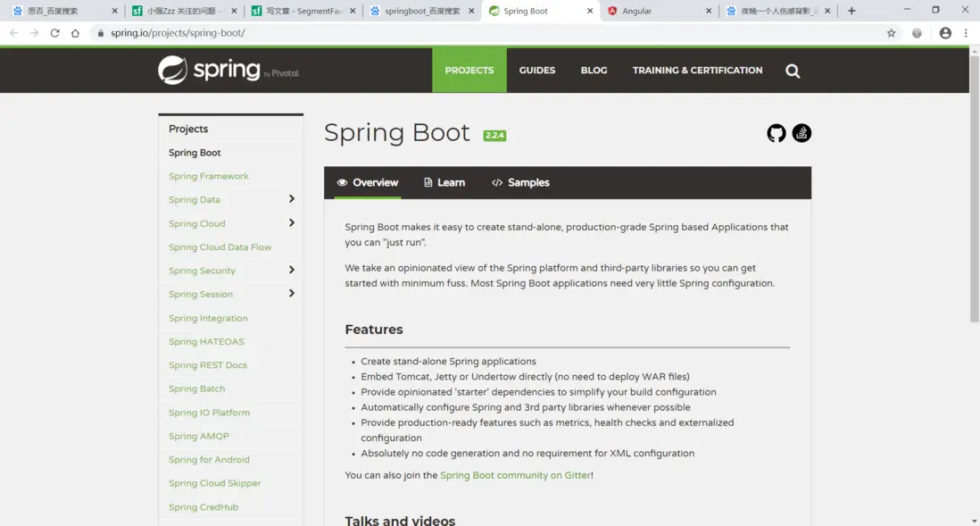Click the 2.2.4 version badge

[494, 135]
